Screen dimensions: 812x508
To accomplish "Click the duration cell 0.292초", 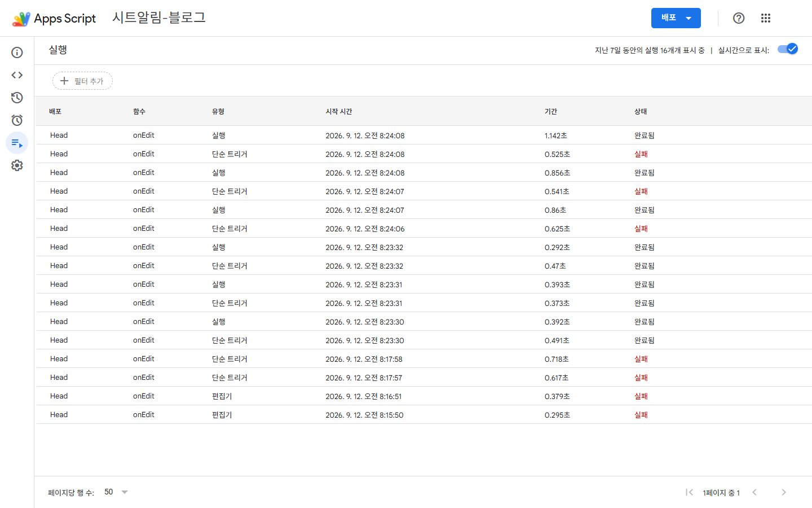I will (557, 247).
